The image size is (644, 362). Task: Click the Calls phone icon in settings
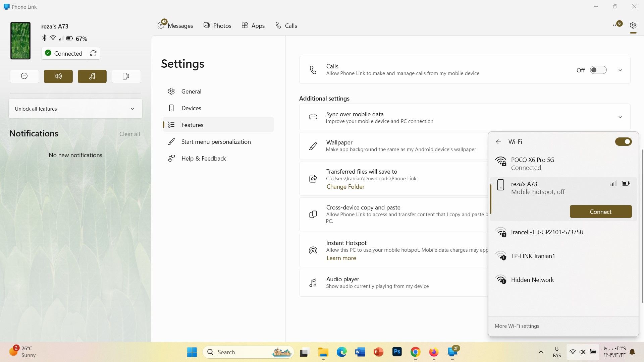[x=313, y=70]
